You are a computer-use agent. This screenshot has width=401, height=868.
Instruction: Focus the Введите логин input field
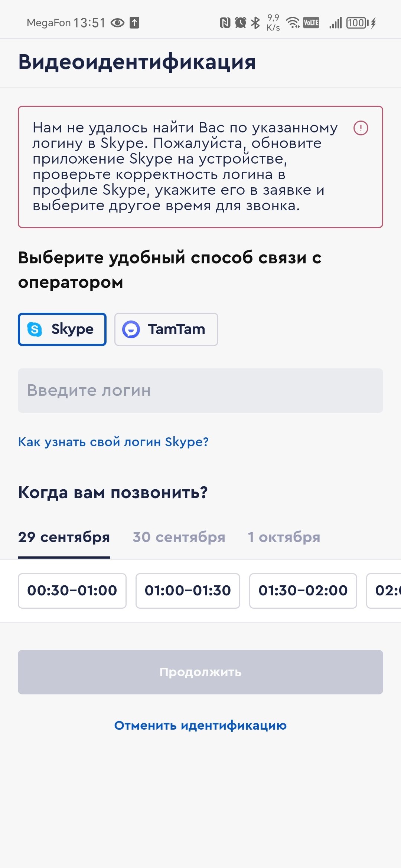click(x=200, y=391)
